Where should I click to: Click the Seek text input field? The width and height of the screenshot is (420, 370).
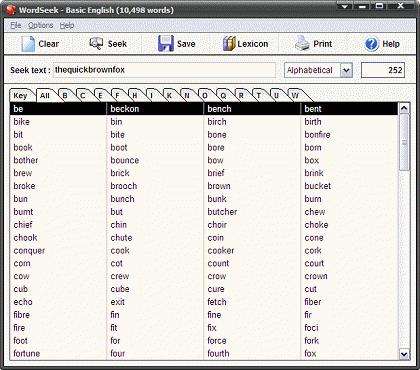pos(164,70)
